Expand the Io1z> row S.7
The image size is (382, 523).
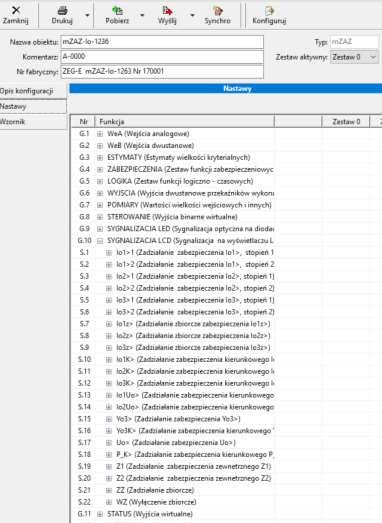tap(109, 324)
